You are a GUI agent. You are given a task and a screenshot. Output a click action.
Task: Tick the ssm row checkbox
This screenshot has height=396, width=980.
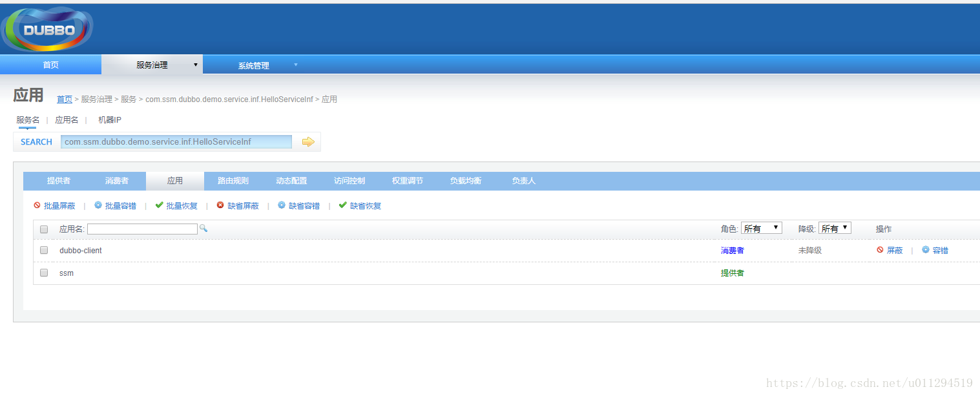pos(44,273)
